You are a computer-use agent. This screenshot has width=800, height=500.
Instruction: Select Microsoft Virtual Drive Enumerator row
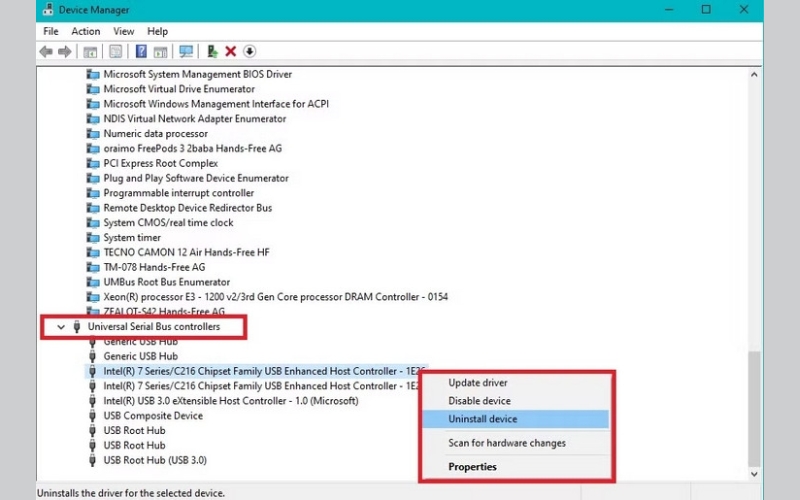pos(179,89)
